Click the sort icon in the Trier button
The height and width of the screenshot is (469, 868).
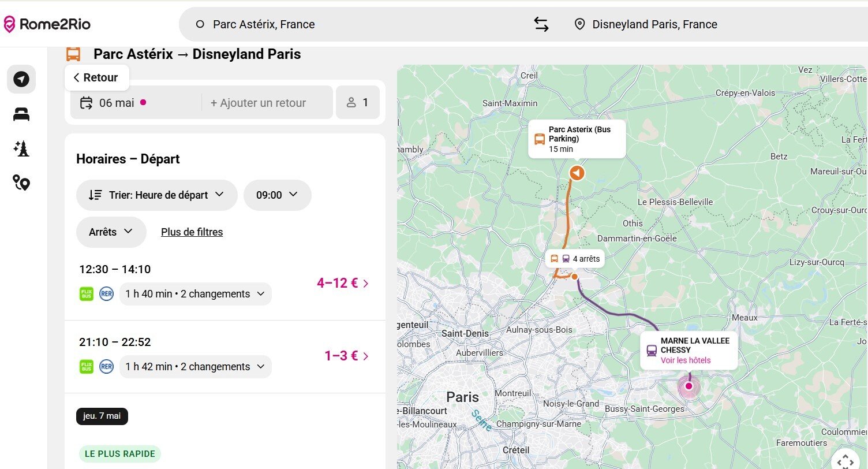95,195
